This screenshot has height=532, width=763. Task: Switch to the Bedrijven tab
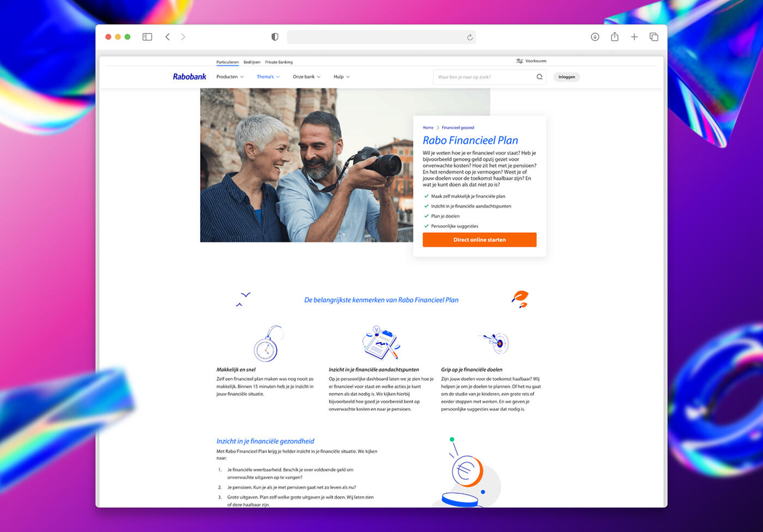pyautogui.click(x=252, y=62)
